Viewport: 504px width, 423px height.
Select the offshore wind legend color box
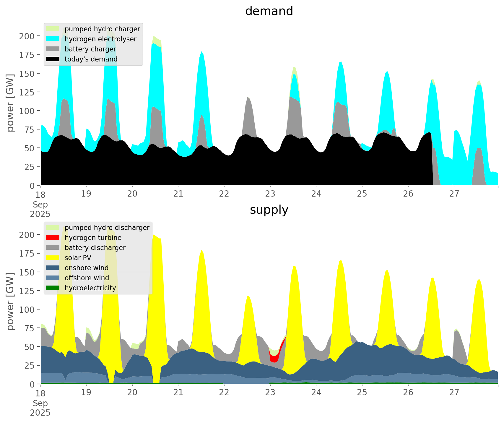(53, 278)
